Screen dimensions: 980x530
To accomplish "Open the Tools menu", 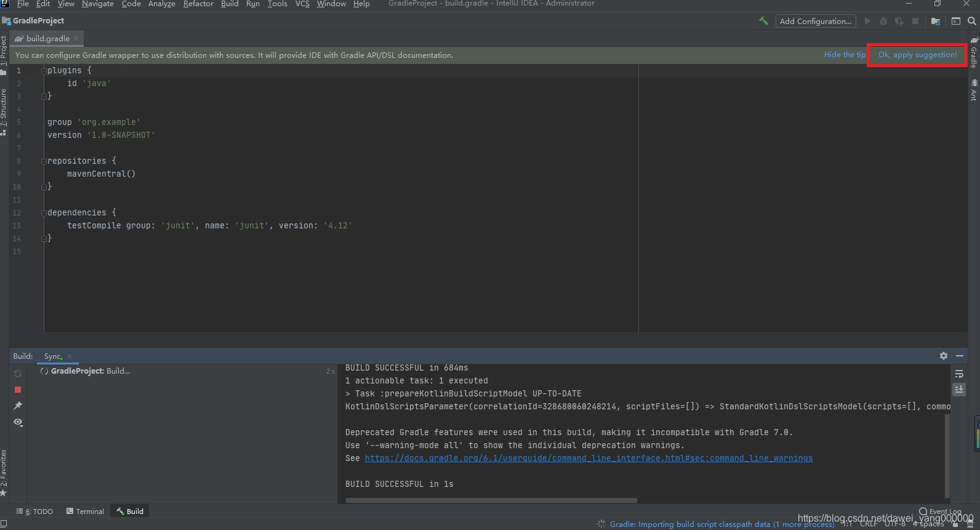I will click(278, 4).
